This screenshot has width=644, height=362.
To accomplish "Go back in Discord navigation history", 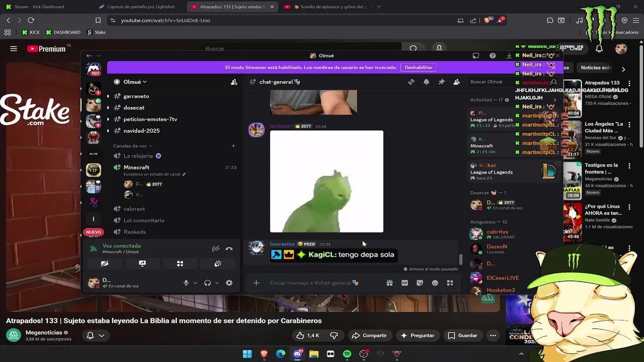I will (x=89, y=56).
